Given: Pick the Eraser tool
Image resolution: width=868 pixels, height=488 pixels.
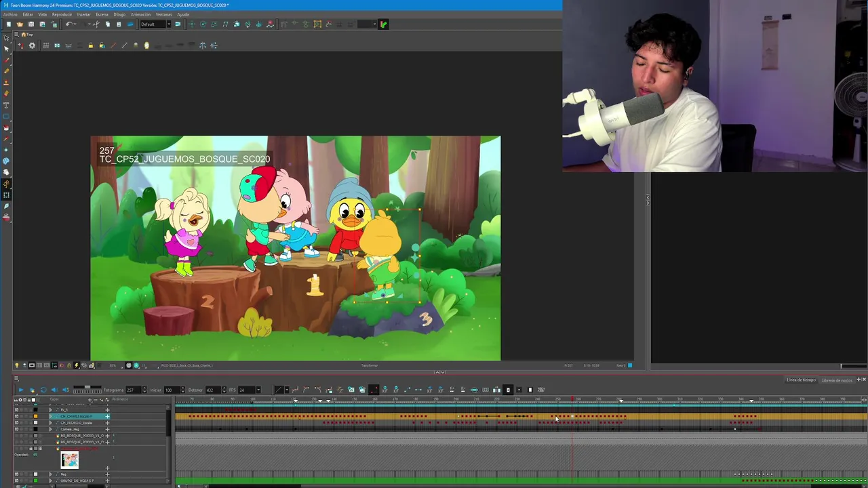Looking at the screenshot, I should coord(6,94).
